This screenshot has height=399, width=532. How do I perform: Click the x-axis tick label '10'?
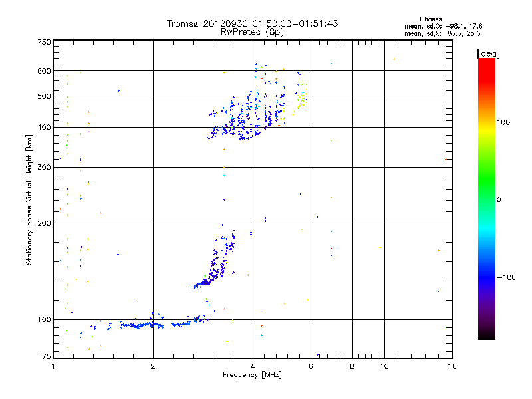click(x=384, y=366)
